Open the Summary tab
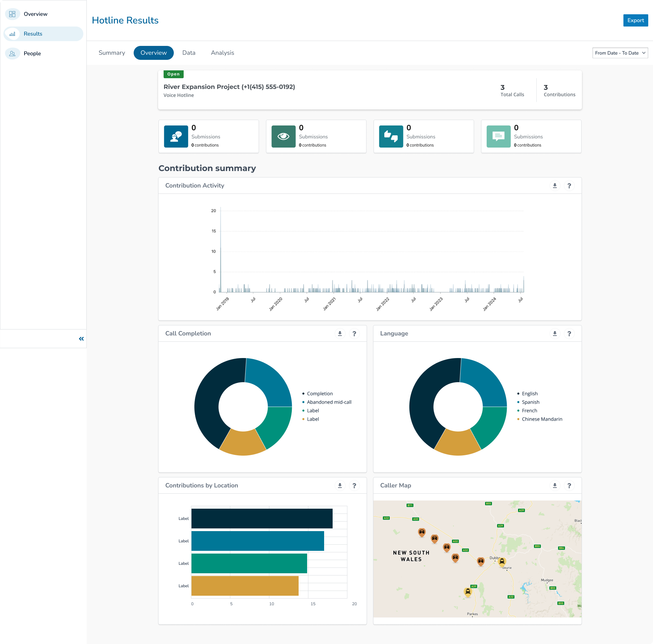 click(112, 53)
